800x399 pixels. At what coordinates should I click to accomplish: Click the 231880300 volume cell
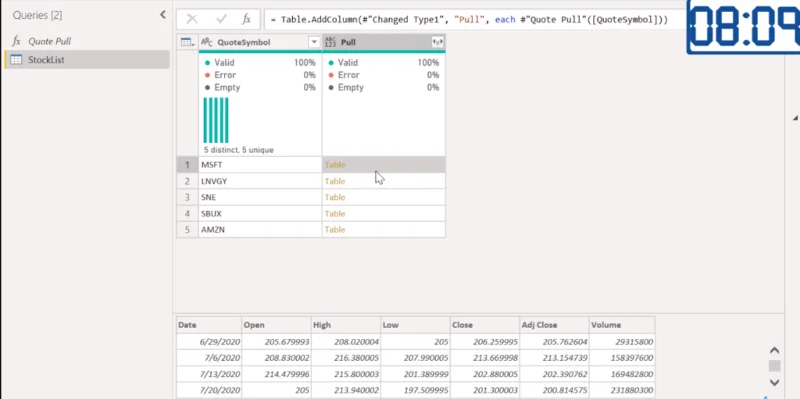point(622,390)
